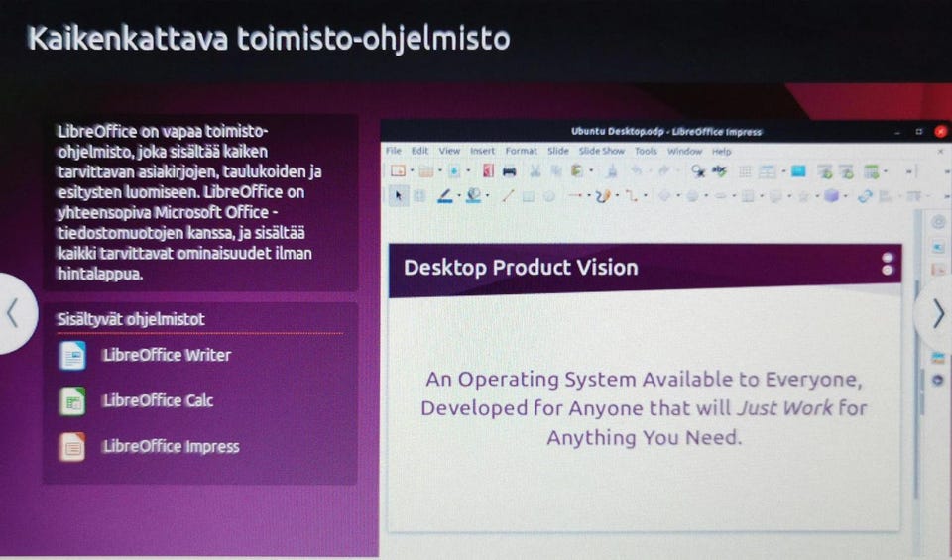Click the 'Kaikenkattava toimisto-ohjelmisto' slide title
This screenshot has width=952, height=560.
[x=269, y=39]
